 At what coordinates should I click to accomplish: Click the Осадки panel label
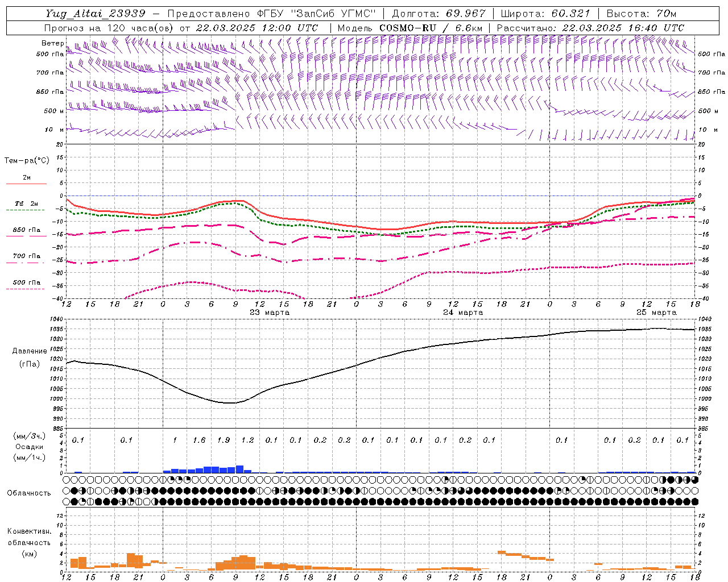tap(29, 447)
